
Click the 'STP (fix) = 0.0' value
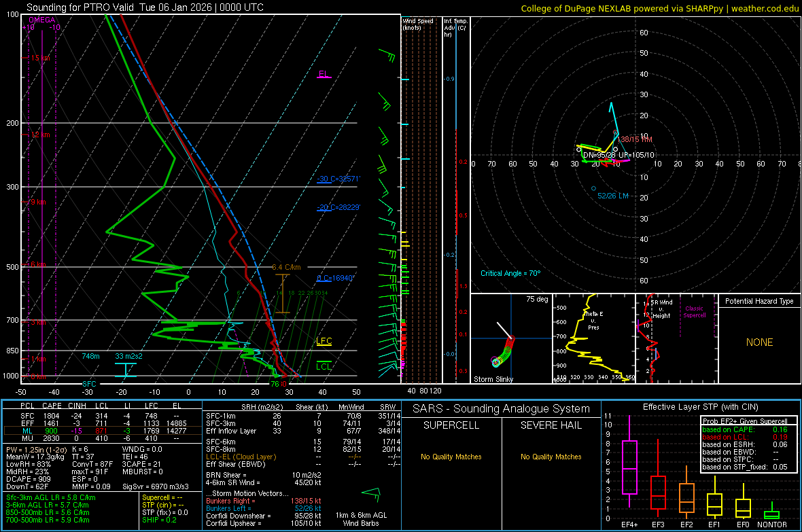tap(164, 512)
